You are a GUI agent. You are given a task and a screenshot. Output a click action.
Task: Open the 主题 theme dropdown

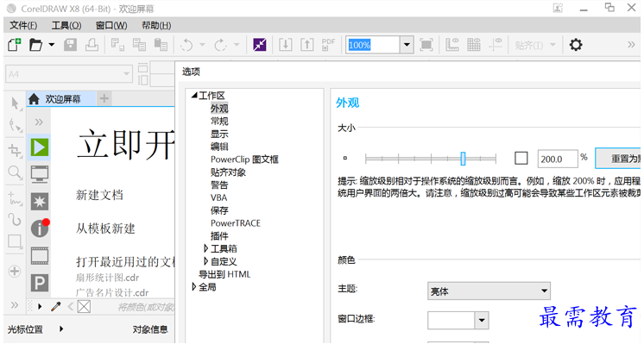(x=489, y=291)
